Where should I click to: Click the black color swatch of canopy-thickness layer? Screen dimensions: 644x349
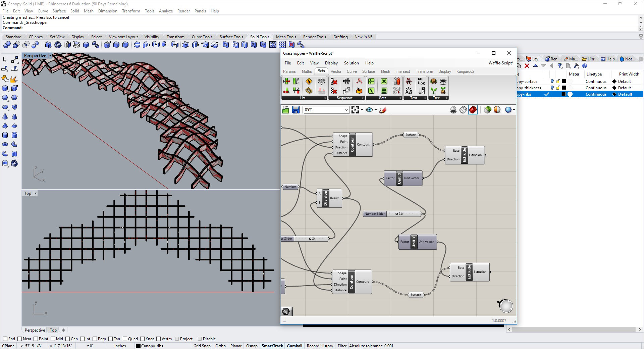pos(564,88)
